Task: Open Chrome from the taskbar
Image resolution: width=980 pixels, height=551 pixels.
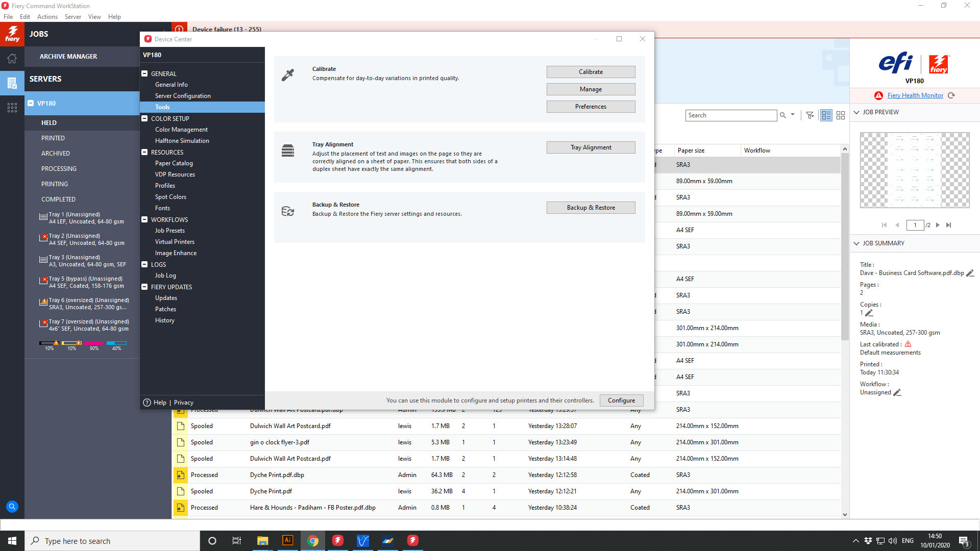Action: click(313, 540)
